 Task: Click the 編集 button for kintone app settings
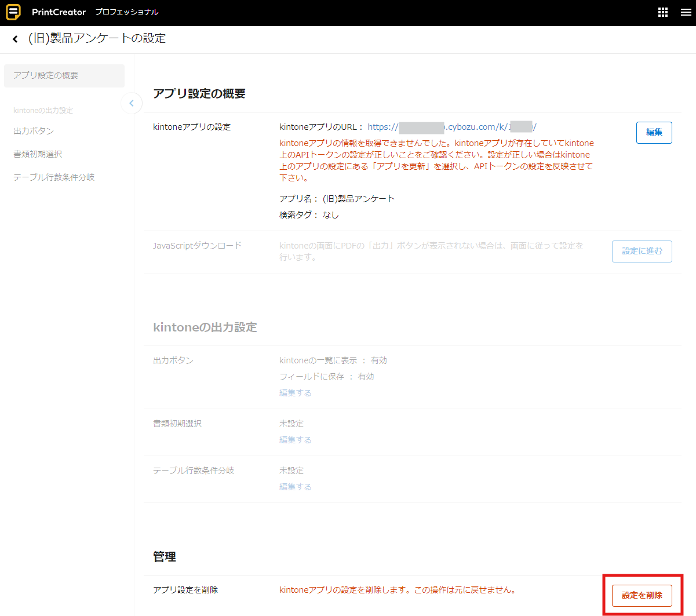pos(654,132)
